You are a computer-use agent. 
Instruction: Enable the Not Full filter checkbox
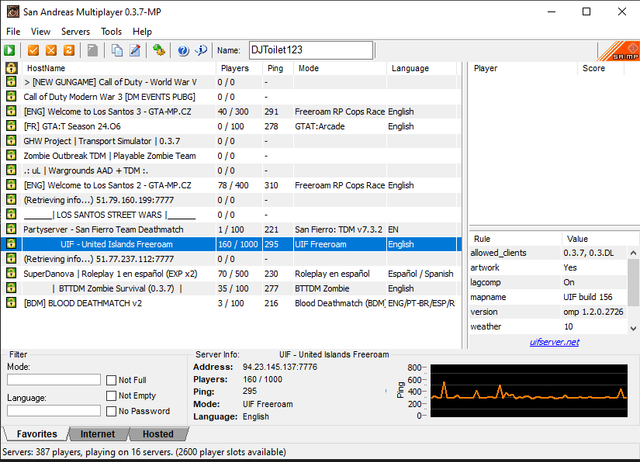[111, 380]
